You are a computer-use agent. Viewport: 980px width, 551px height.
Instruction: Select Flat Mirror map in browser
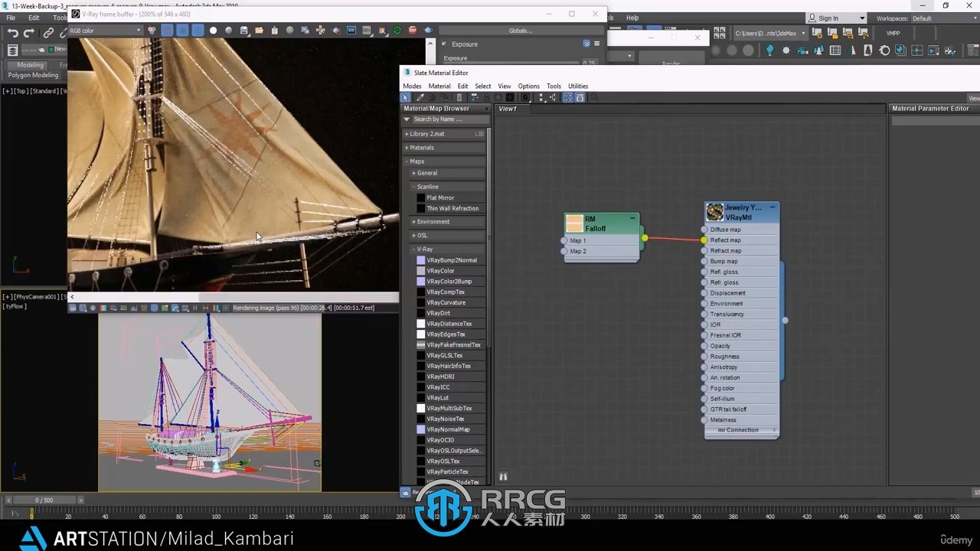point(440,197)
